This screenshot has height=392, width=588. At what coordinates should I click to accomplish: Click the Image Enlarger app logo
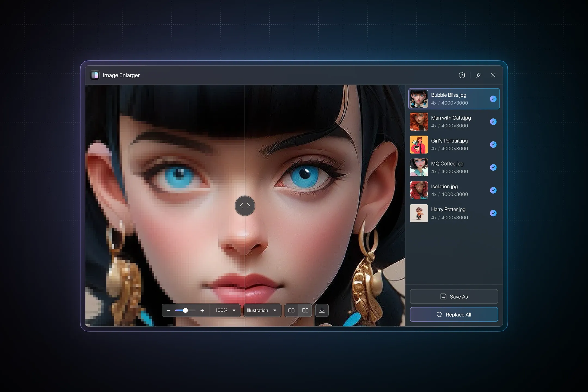[x=95, y=75]
